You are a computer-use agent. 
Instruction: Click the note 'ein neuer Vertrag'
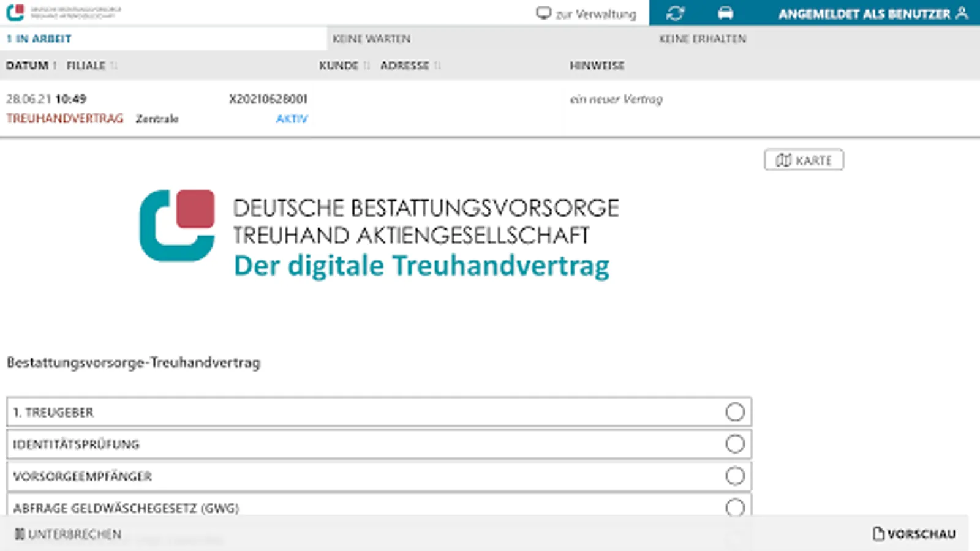pos(616,99)
